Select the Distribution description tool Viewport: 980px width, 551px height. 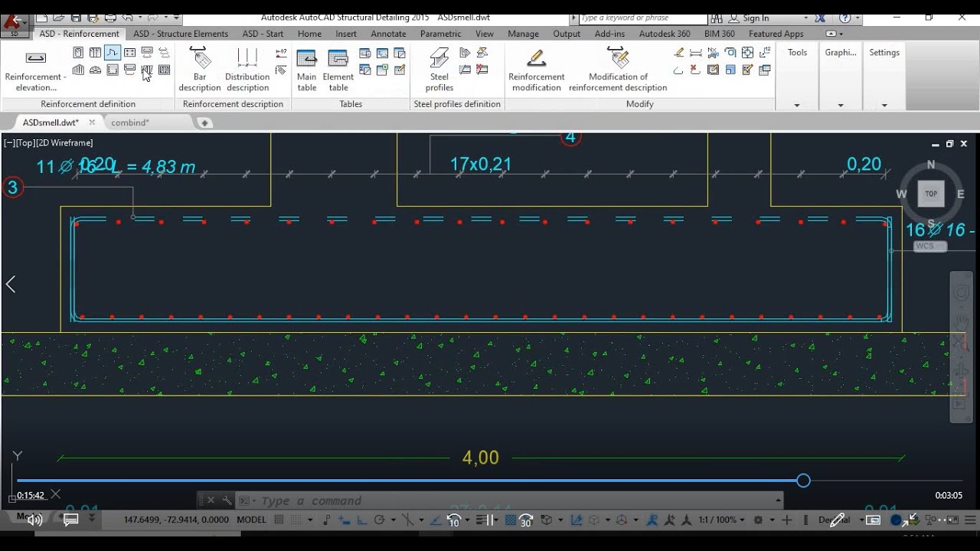tap(247, 70)
